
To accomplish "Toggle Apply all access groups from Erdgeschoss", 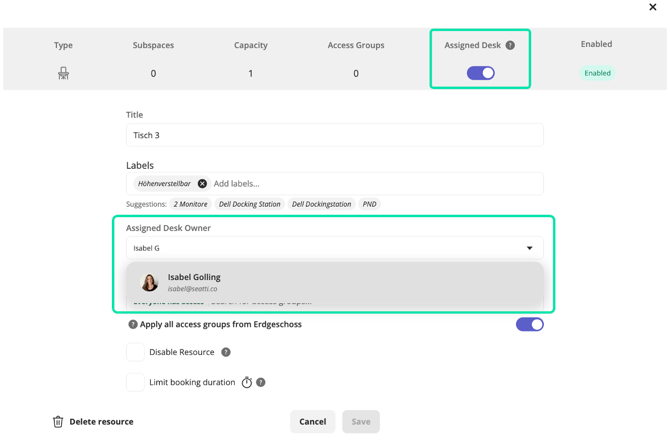I will click(x=529, y=324).
